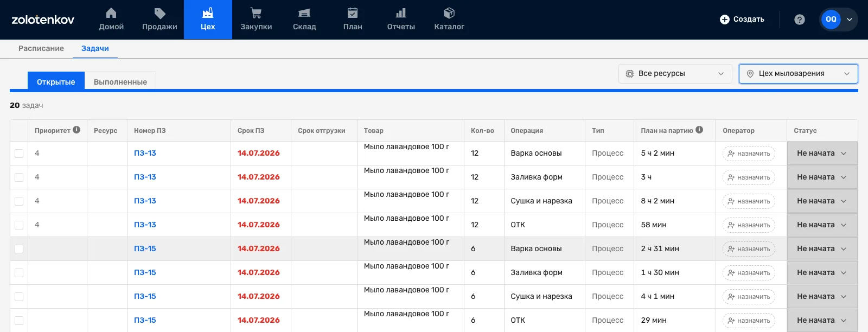Image resolution: width=868 pixels, height=332 pixels.
Task: Change status of ПЗ-13 Варка основы
Action: point(822,154)
